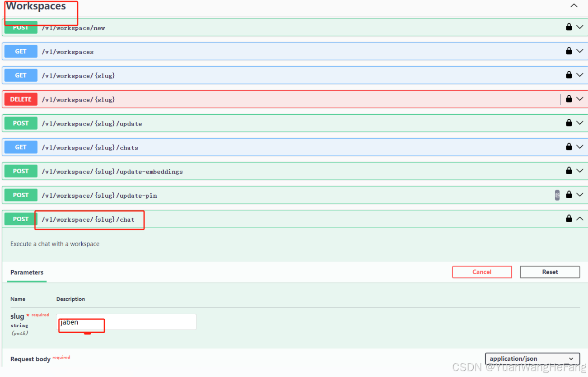Click the lock icon for POST /v1/workspace/new
The width and height of the screenshot is (588, 377).
pyautogui.click(x=569, y=27)
